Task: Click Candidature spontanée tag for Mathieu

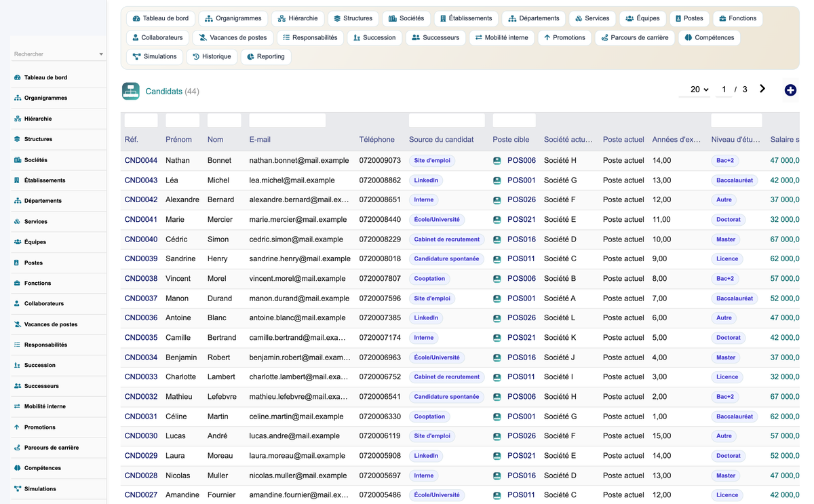Action: click(446, 397)
